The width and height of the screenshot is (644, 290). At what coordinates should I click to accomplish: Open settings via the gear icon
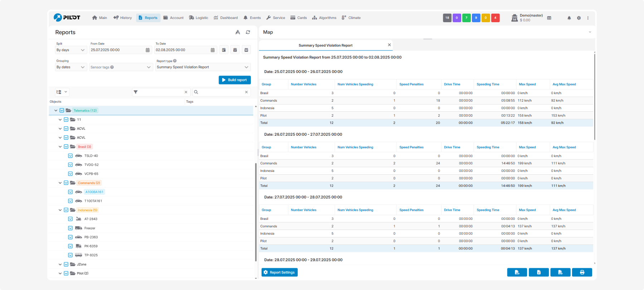point(579,18)
